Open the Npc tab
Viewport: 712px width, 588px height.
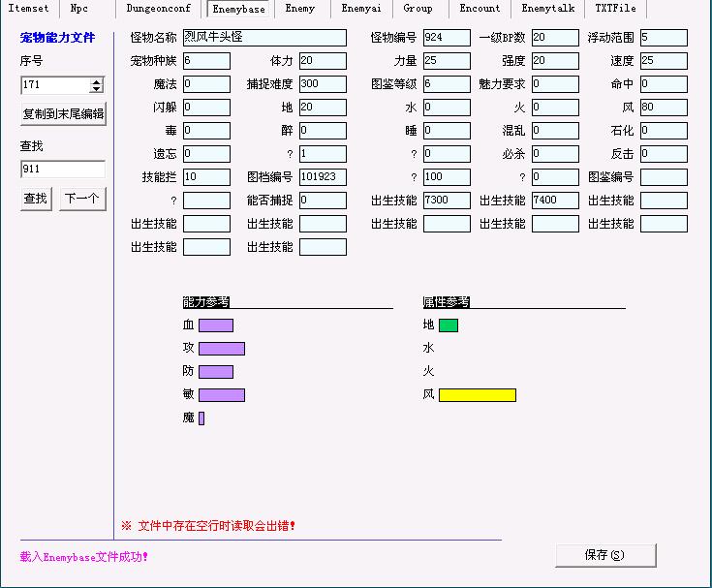78,9
